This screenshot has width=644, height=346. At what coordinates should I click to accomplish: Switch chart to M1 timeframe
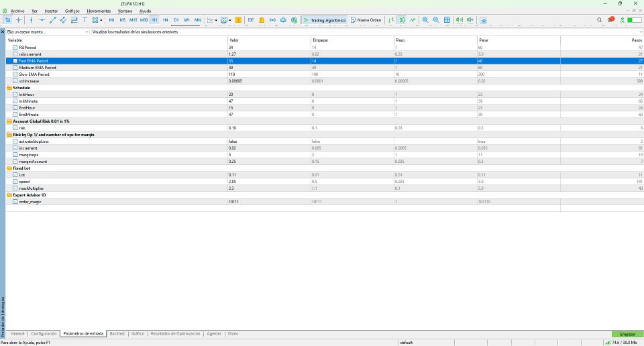[x=112, y=19]
